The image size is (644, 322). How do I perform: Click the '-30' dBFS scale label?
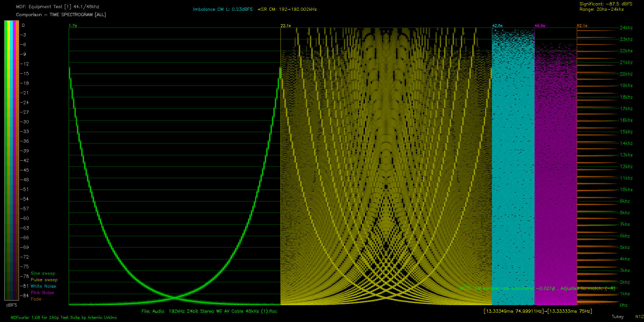coord(24,122)
